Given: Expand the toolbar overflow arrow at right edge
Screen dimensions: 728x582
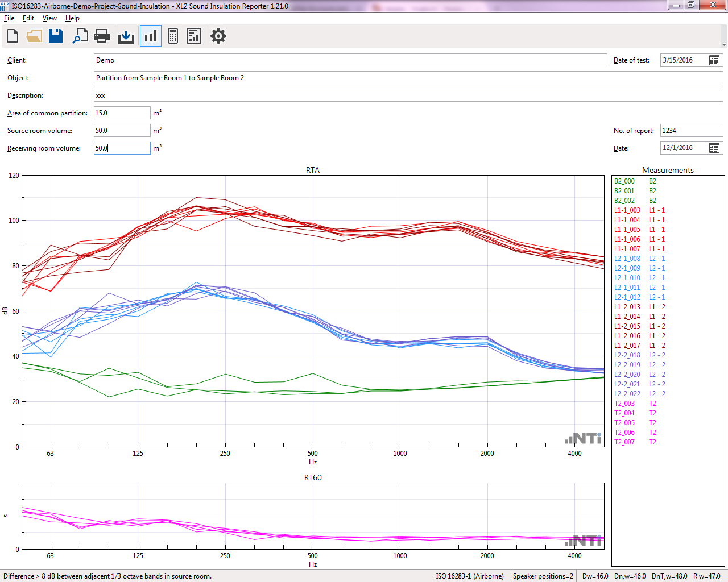Looking at the screenshot, I should (x=724, y=44).
